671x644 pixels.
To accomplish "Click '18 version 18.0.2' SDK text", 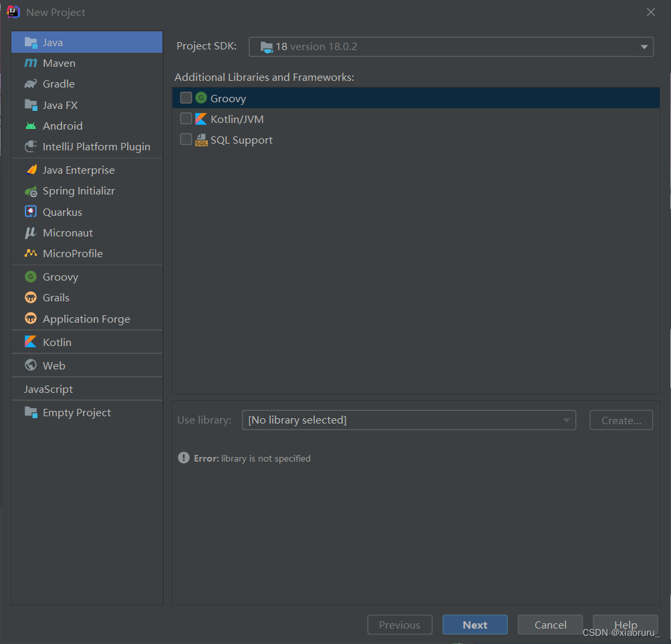I will (316, 47).
